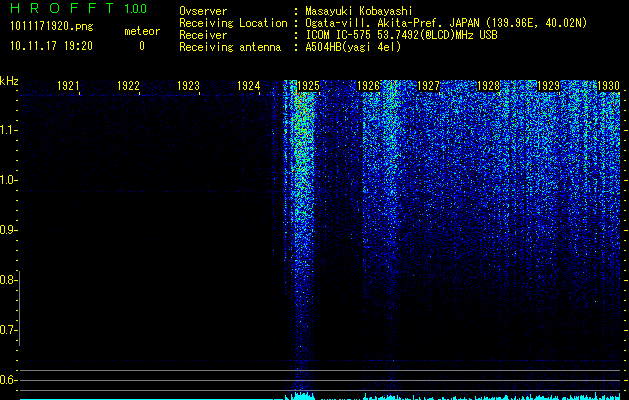The width and height of the screenshot is (629, 400).
Task: Click the 0.6 kHz axis label
Action: click(x=8, y=380)
